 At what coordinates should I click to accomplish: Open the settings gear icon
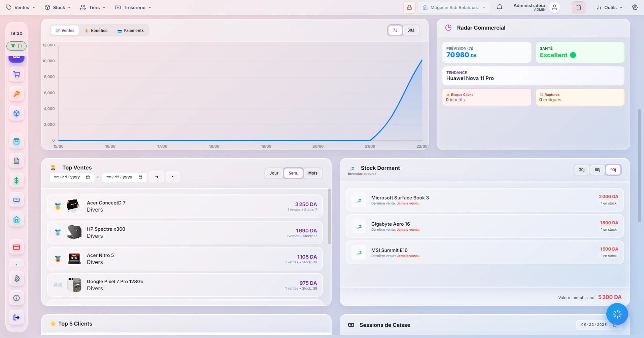(635, 7)
